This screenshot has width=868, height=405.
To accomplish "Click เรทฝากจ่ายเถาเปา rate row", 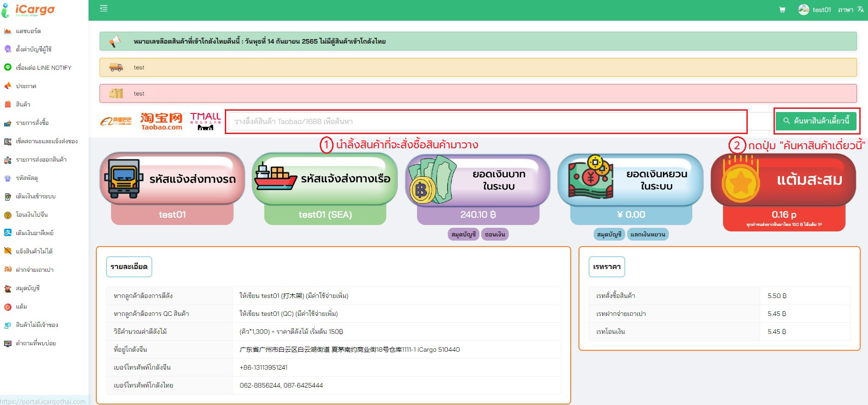I will point(719,314).
